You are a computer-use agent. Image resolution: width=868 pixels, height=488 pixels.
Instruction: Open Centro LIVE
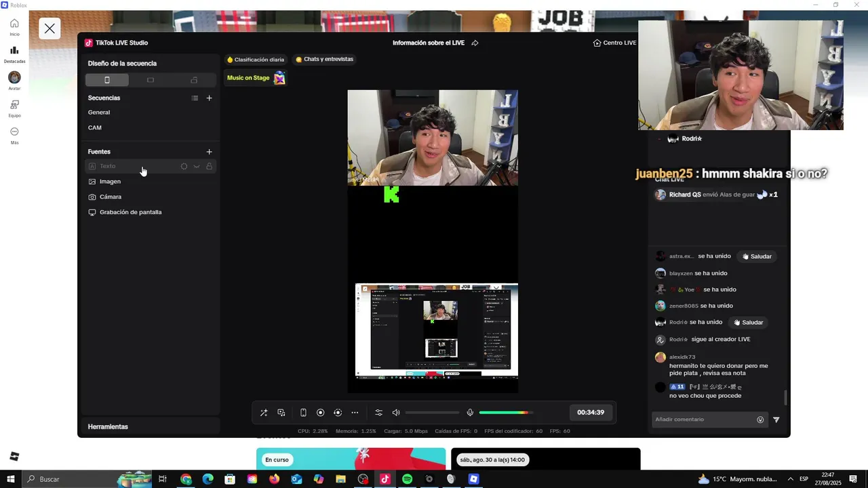(614, 43)
